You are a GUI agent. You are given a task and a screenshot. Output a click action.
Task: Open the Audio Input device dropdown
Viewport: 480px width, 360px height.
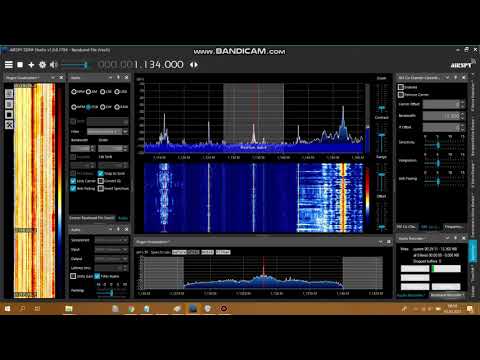111,249
